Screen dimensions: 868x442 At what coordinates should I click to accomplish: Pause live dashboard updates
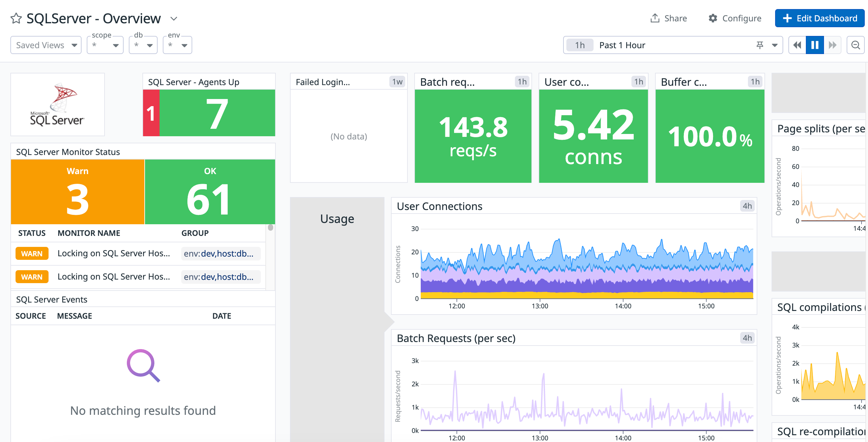814,45
